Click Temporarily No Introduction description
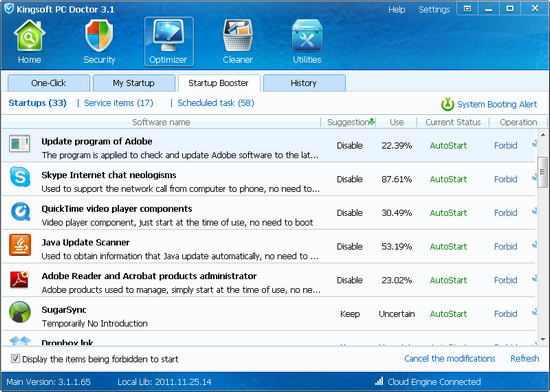Image resolution: width=550 pixels, height=392 pixels. (x=95, y=323)
